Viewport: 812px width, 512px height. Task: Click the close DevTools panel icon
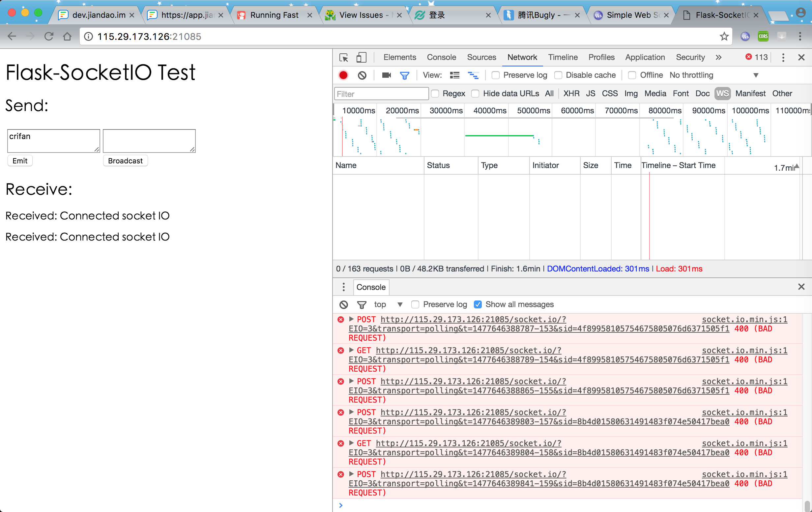pyautogui.click(x=801, y=57)
